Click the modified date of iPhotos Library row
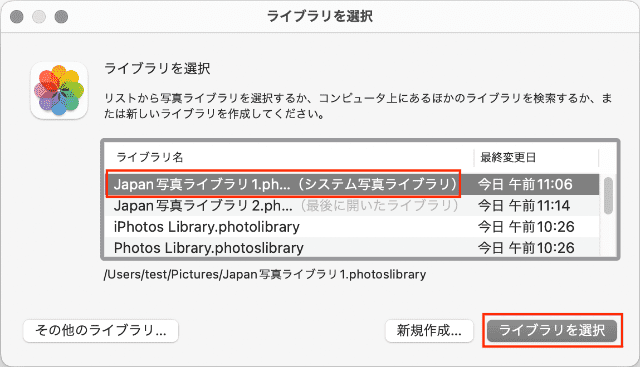This screenshot has height=367, width=640. point(526,227)
